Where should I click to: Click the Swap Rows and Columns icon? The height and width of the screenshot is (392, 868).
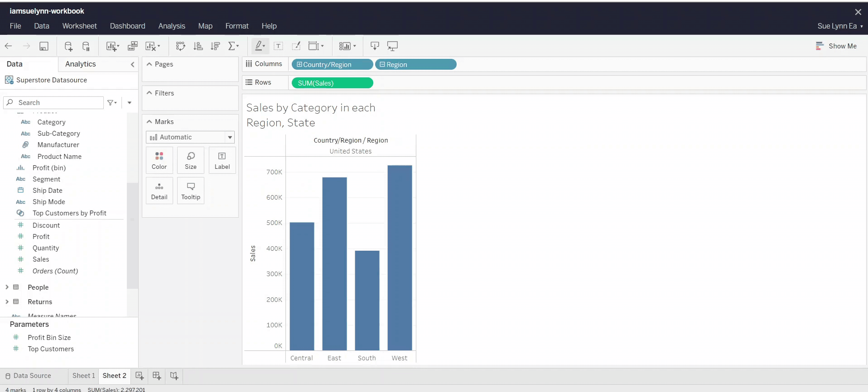click(180, 46)
